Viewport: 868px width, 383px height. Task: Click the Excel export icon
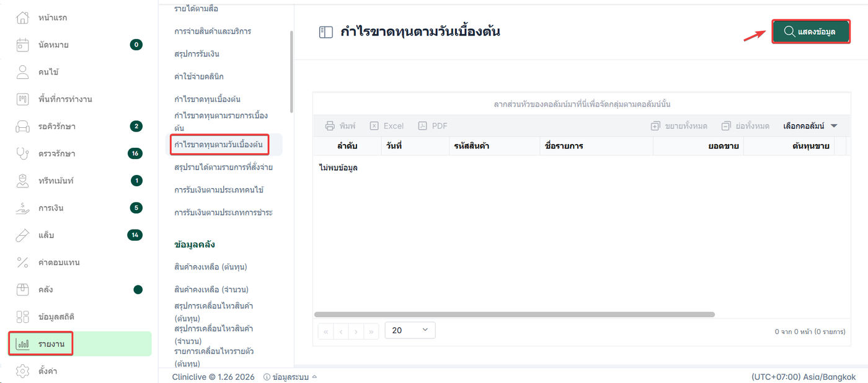[374, 126]
